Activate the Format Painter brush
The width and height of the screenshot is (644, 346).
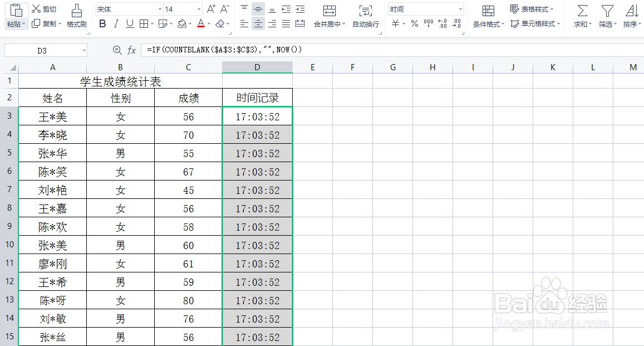[x=76, y=11]
